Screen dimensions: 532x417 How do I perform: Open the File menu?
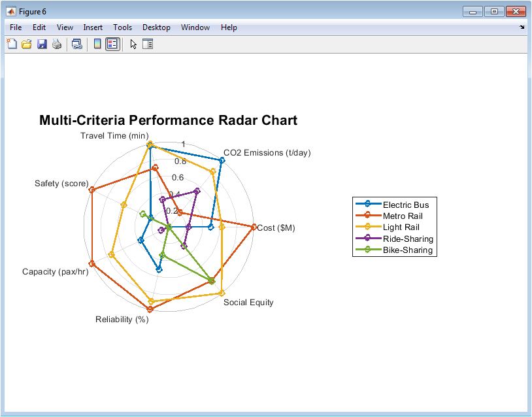[16, 27]
